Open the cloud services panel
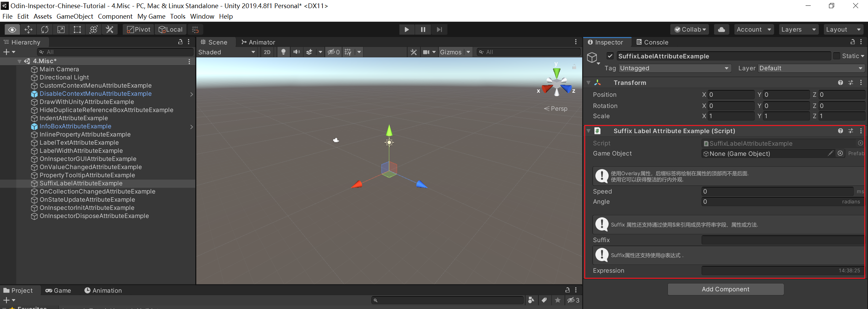 [722, 30]
